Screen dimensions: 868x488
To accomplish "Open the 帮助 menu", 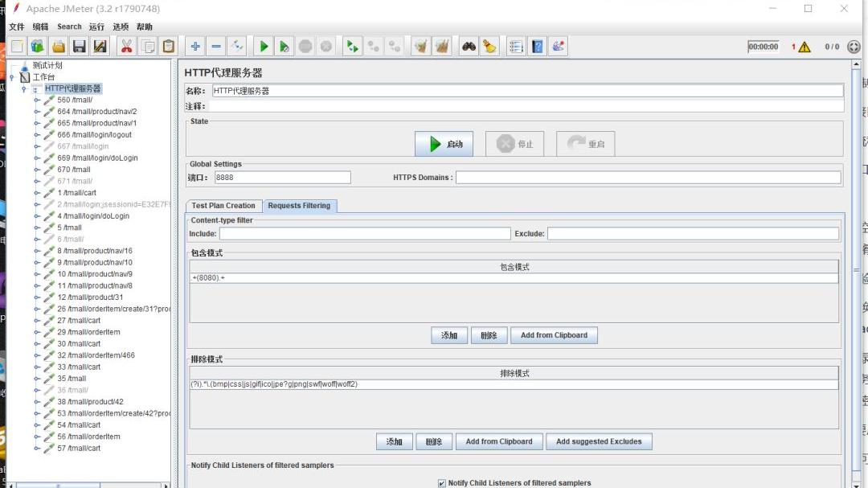I will (x=145, y=27).
